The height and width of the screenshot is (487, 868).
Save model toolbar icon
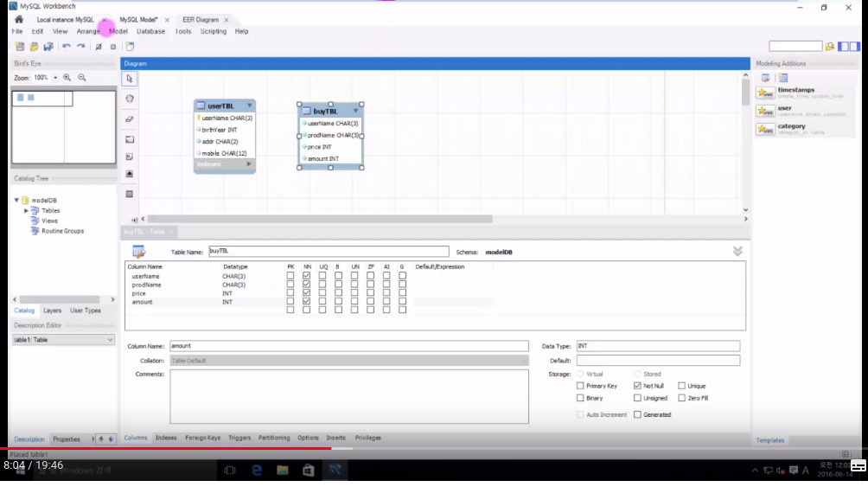48,47
